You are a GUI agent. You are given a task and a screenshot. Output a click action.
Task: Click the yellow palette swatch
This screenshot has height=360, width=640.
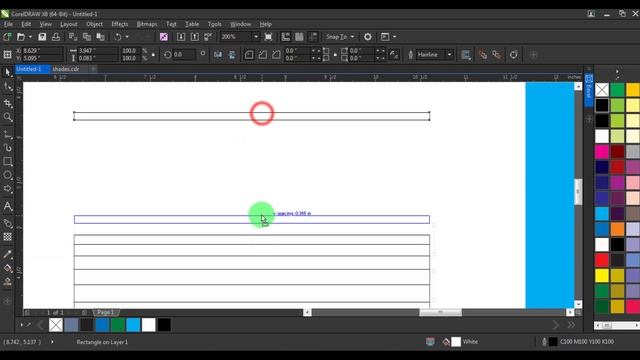coord(602,276)
